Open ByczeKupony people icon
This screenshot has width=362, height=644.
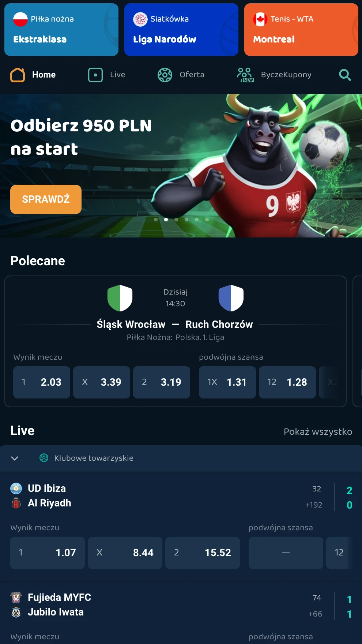pos(245,75)
